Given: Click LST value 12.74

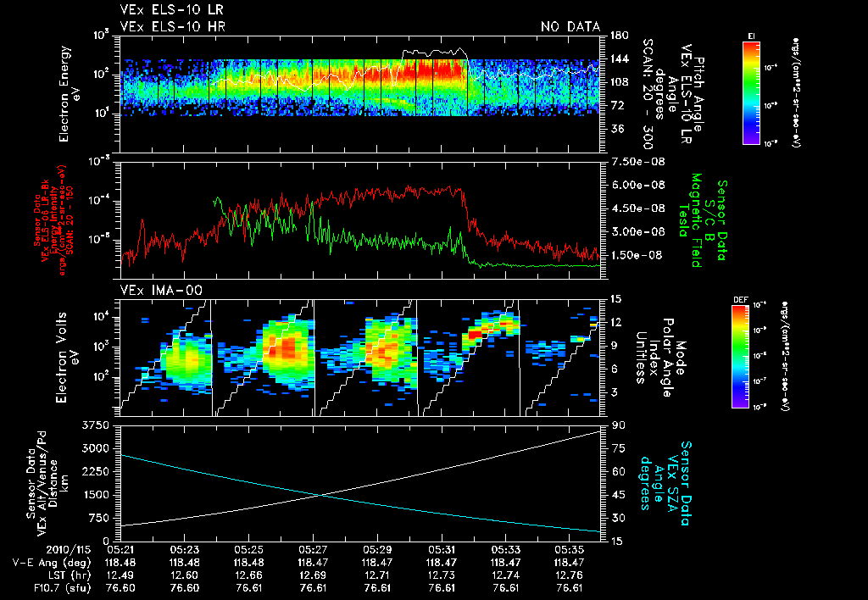Looking at the screenshot, I should [x=506, y=575].
